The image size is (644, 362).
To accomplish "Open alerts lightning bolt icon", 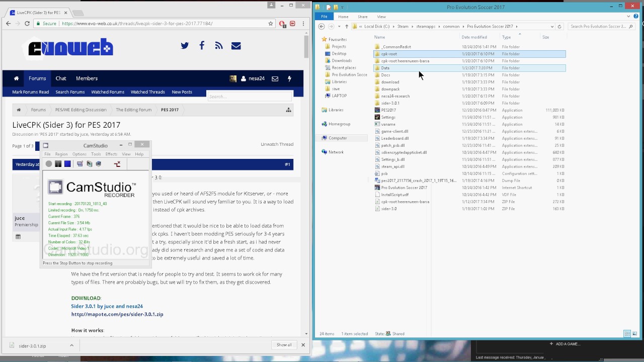I will (x=289, y=78).
